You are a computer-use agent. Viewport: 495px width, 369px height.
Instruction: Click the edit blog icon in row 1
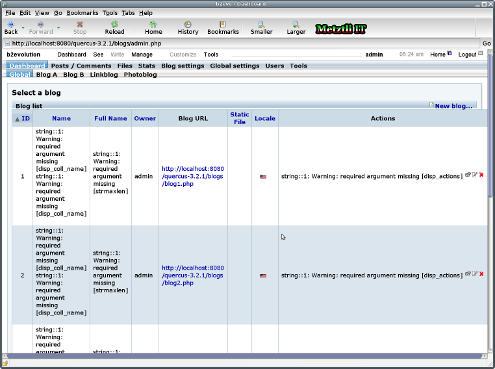[x=475, y=175]
